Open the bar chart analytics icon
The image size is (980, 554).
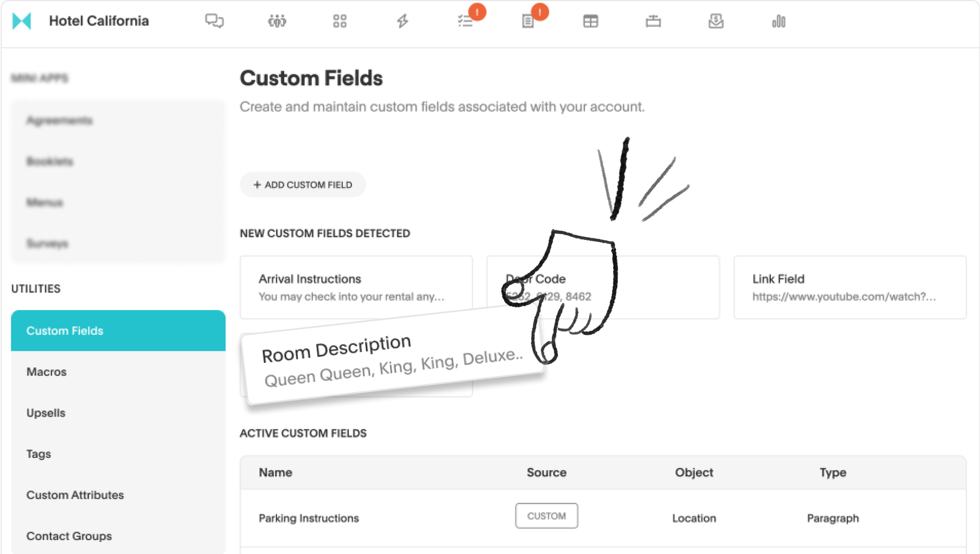(x=778, y=21)
